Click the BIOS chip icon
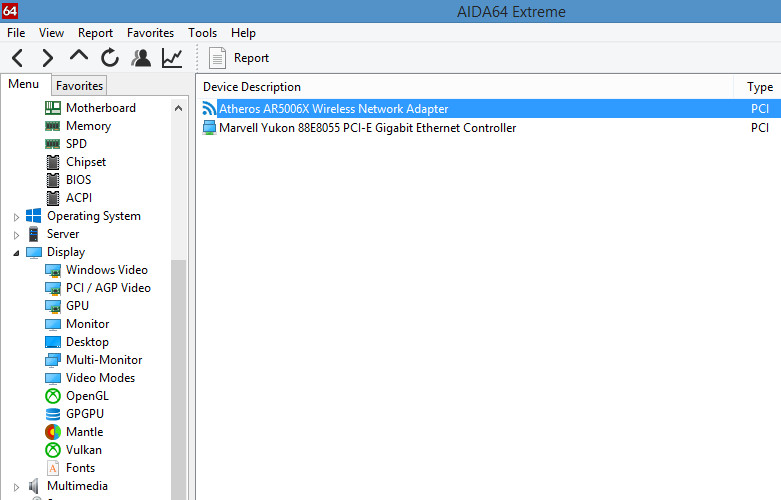781x500 pixels. pyautogui.click(x=53, y=180)
